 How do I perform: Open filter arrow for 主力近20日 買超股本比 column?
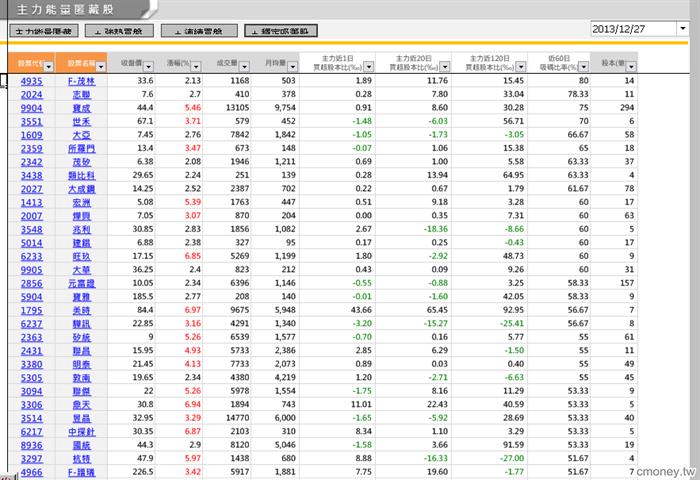[445, 67]
